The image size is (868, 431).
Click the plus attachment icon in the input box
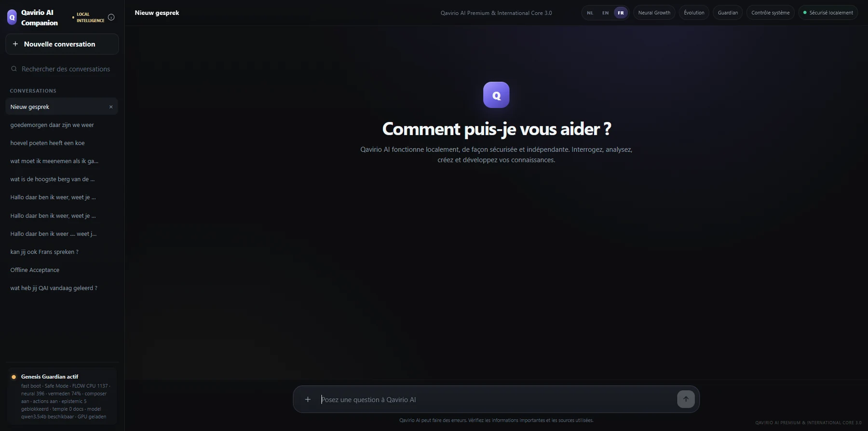pos(308,399)
